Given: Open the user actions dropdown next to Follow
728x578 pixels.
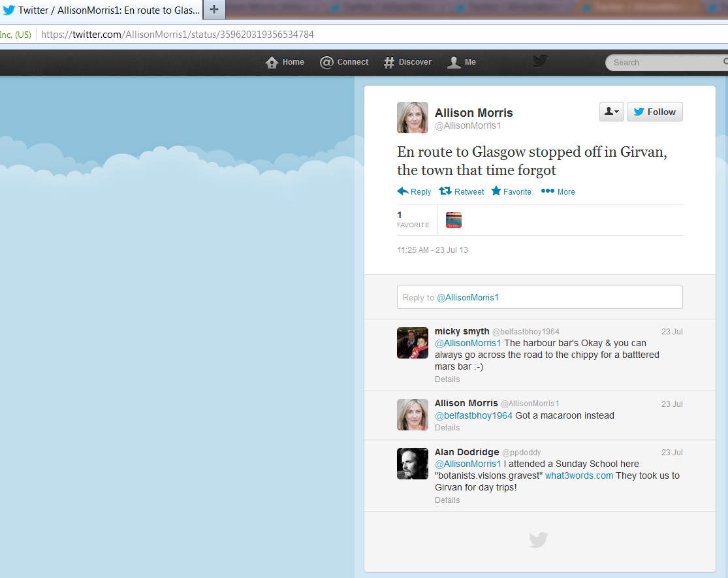Looking at the screenshot, I should pyautogui.click(x=612, y=112).
